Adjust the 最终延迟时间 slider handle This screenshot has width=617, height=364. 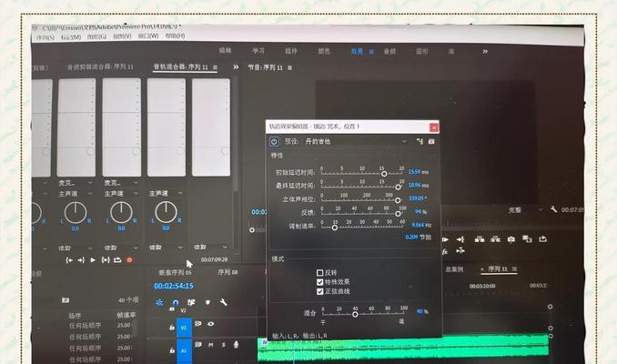399,187
